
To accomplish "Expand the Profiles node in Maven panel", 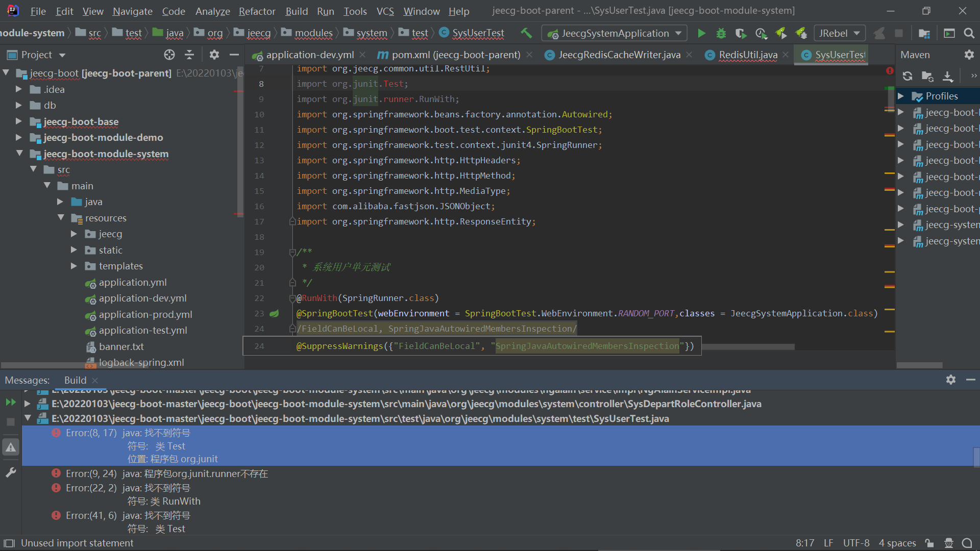I will tap(901, 96).
